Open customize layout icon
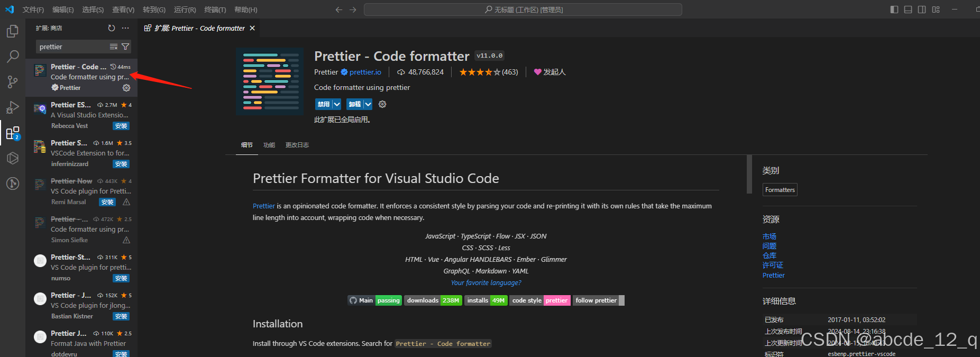Image resolution: width=980 pixels, height=357 pixels. 936,10
